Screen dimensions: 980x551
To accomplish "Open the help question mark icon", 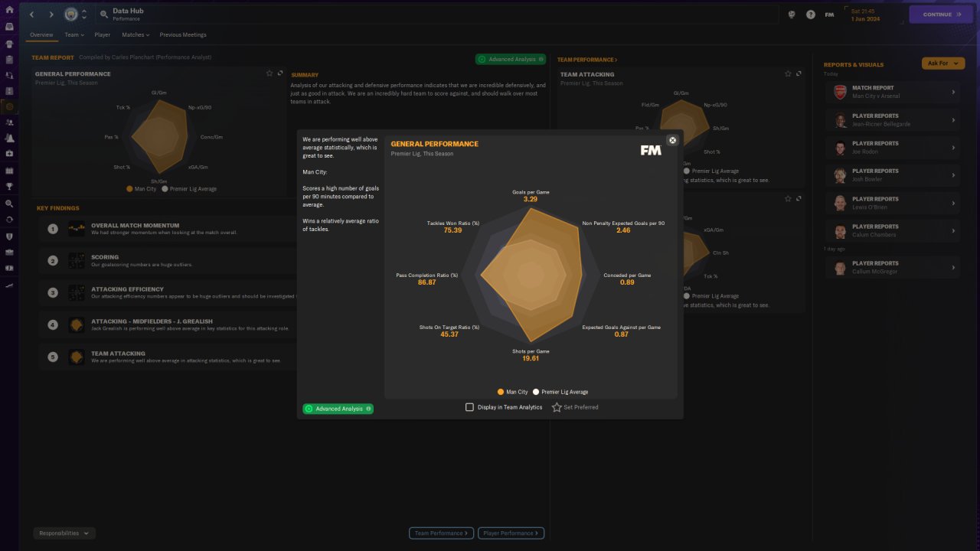I will [x=811, y=15].
